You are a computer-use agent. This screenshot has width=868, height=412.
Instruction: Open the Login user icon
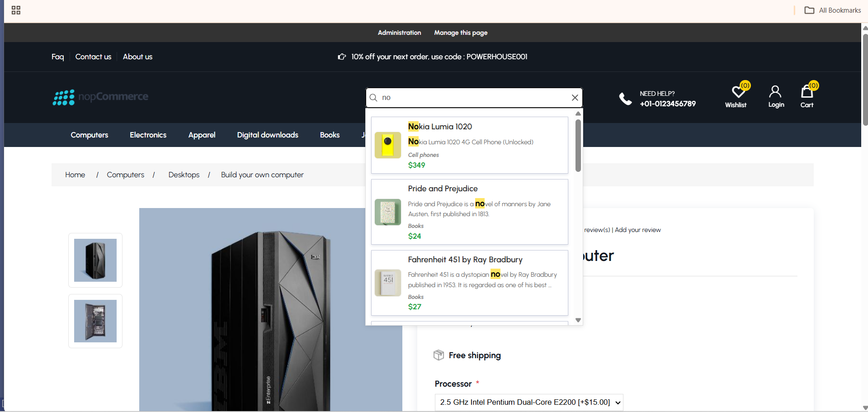click(x=775, y=92)
